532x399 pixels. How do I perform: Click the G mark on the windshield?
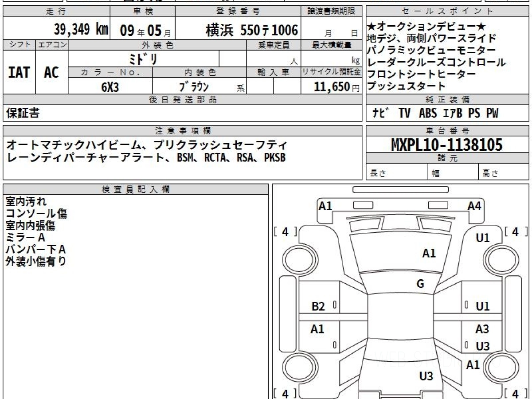(420, 284)
